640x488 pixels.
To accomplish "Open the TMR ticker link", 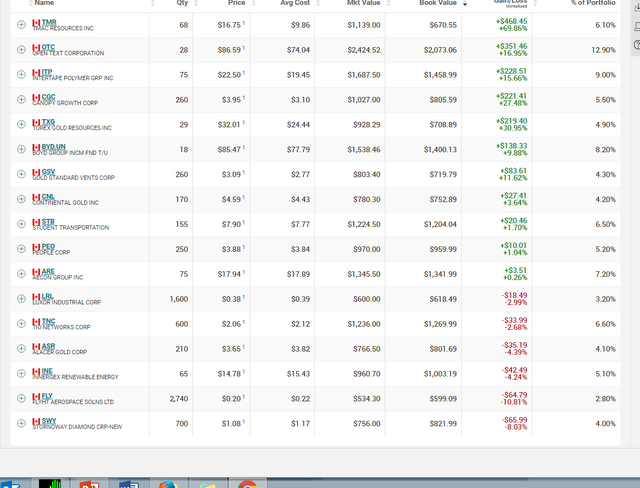I will (x=49, y=22).
